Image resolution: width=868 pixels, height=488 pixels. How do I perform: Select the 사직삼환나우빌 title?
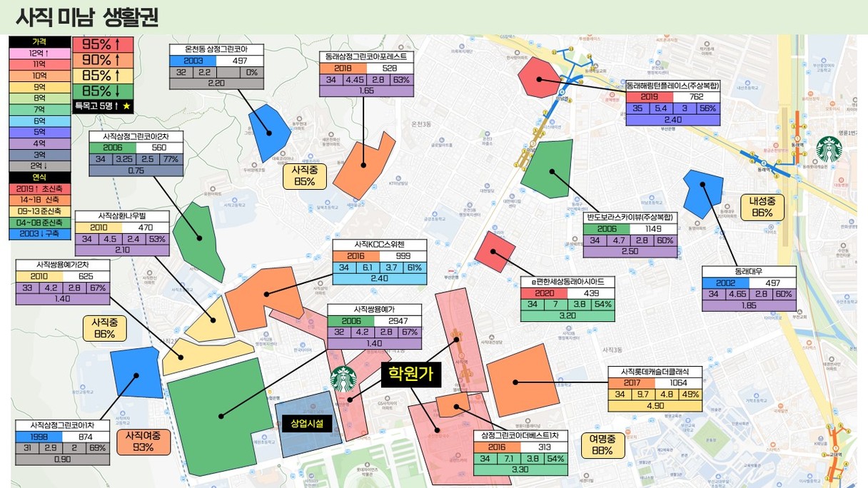(123, 215)
